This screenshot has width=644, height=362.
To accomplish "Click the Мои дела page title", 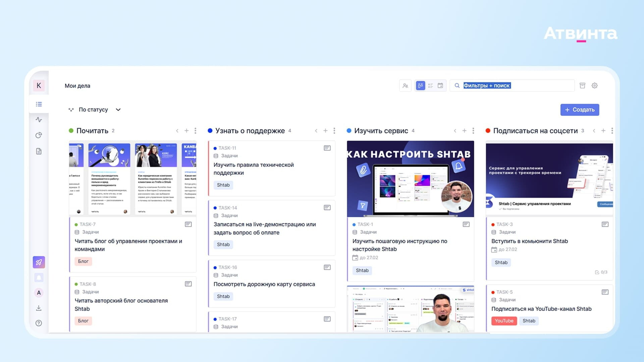I will point(77,86).
